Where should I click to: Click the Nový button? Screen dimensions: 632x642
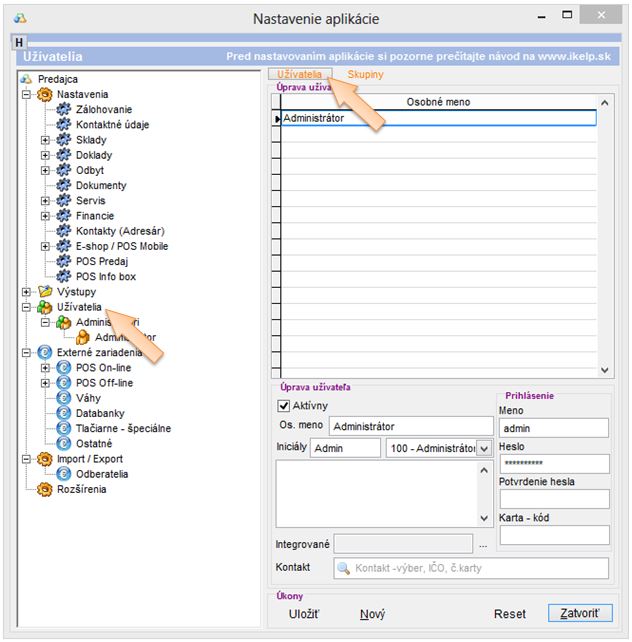click(372, 614)
